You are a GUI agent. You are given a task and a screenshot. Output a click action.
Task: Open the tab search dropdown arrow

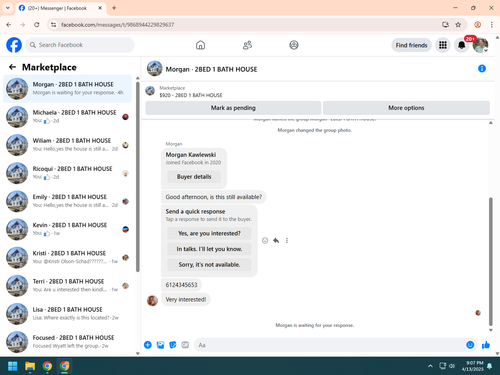coord(8,8)
